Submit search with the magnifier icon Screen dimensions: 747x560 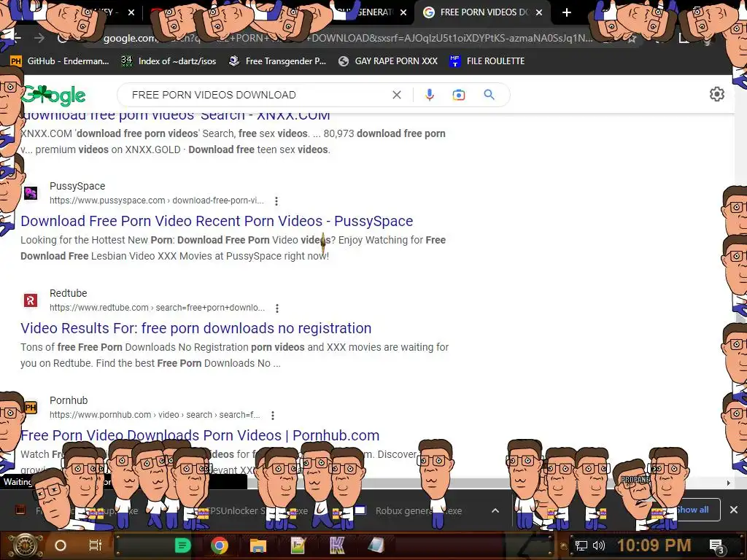[x=489, y=95]
